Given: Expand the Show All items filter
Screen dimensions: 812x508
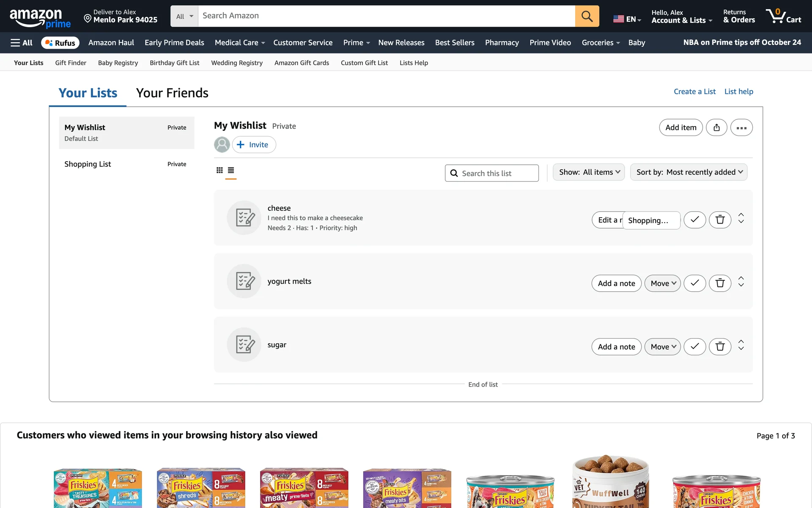Looking at the screenshot, I should point(588,172).
